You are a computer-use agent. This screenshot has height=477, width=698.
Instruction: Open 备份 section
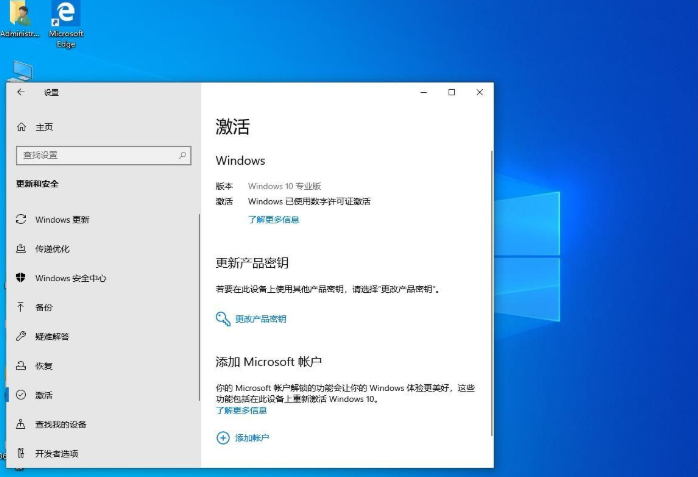[x=44, y=307]
